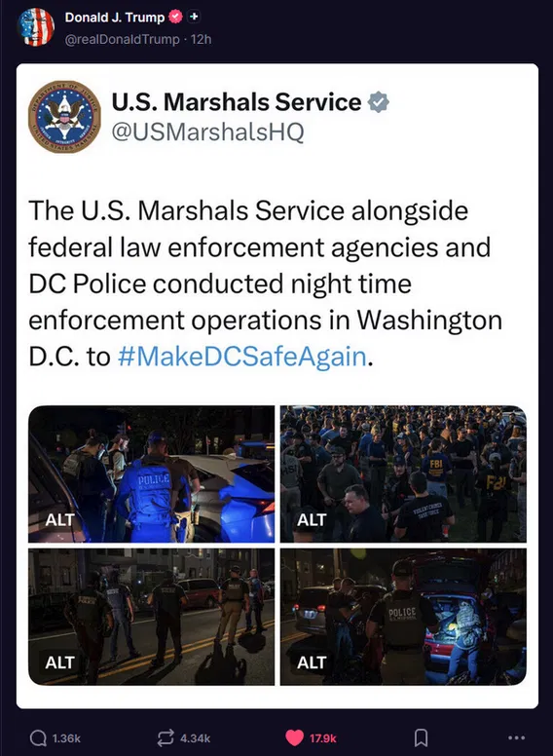Open the U.S. Marshals Service seal avatar
Image resolution: width=553 pixels, height=756 pixels.
point(64,117)
